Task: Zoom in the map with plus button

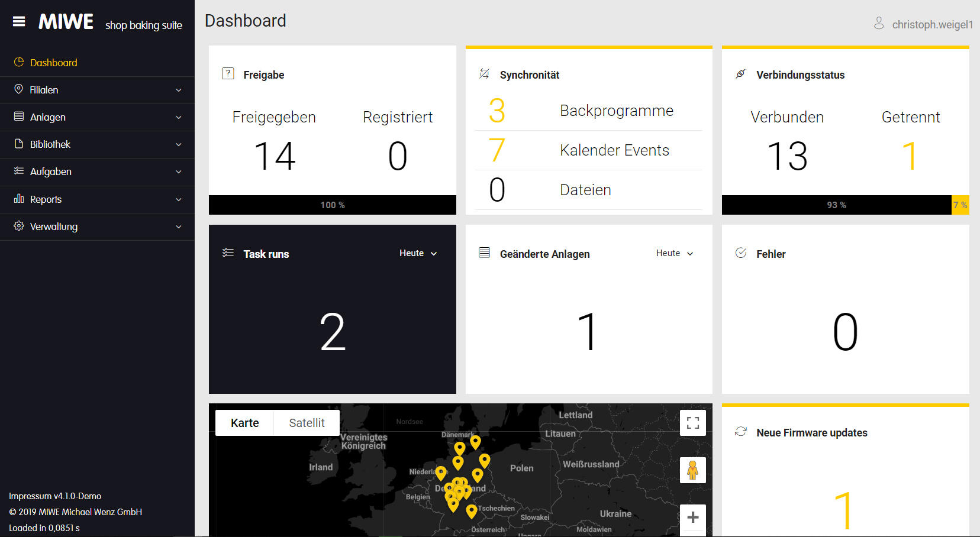Action: pos(692,517)
